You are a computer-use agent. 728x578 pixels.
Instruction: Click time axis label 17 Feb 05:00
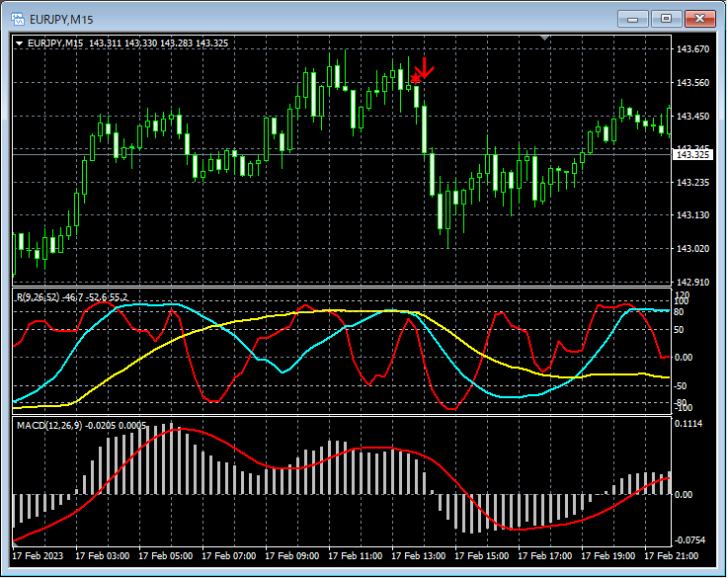click(165, 555)
